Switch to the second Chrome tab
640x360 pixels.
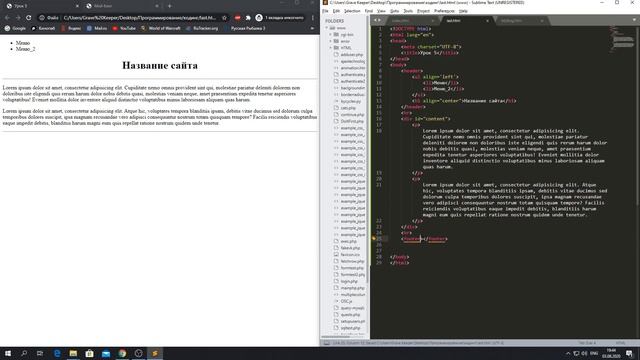(122, 6)
